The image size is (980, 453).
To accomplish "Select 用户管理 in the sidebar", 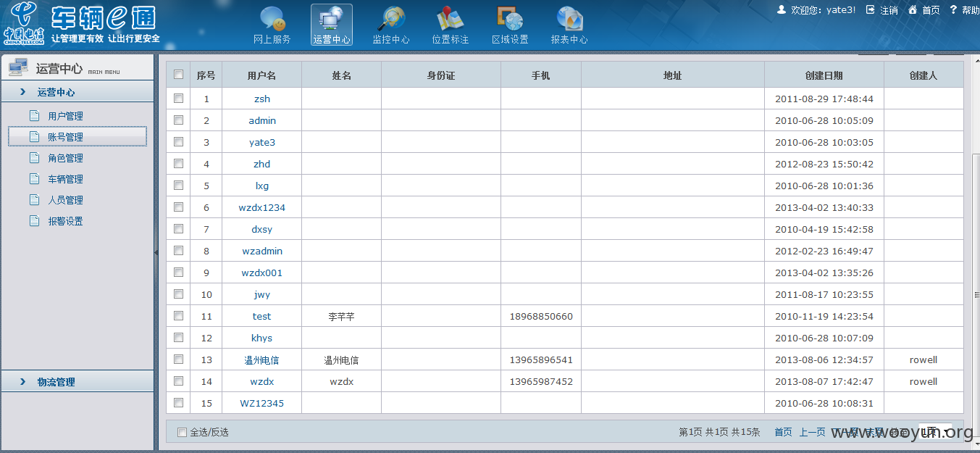I will click(65, 116).
